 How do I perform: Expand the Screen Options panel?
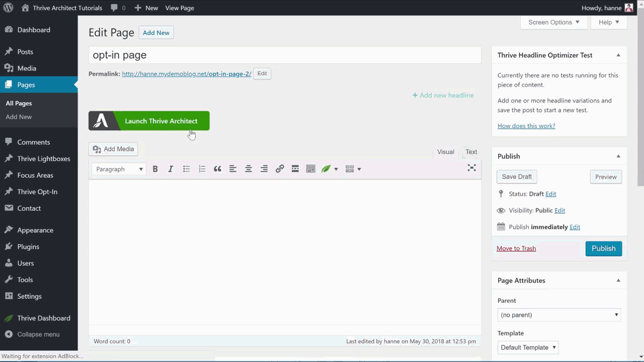pos(553,22)
